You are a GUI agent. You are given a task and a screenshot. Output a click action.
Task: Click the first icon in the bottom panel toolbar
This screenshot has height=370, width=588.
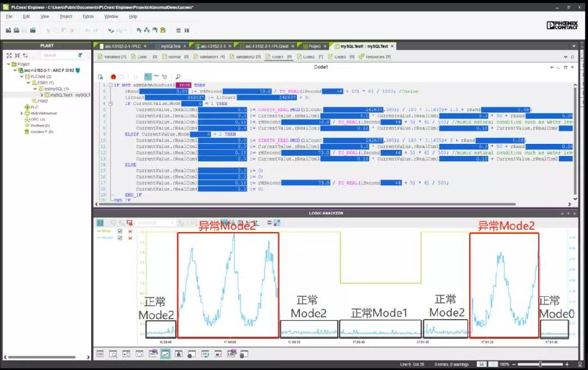[x=100, y=353]
